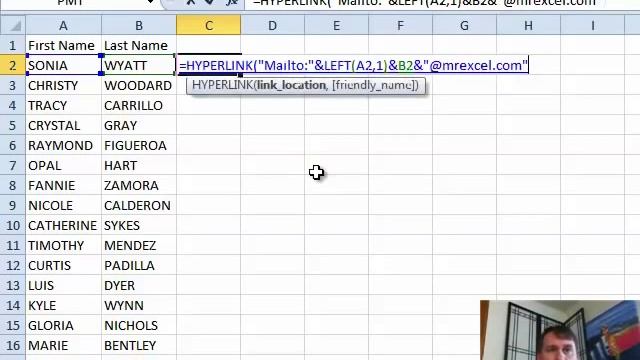Image resolution: width=640 pixels, height=360 pixels.
Task: Select column F header
Action: click(x=400, y=26)
